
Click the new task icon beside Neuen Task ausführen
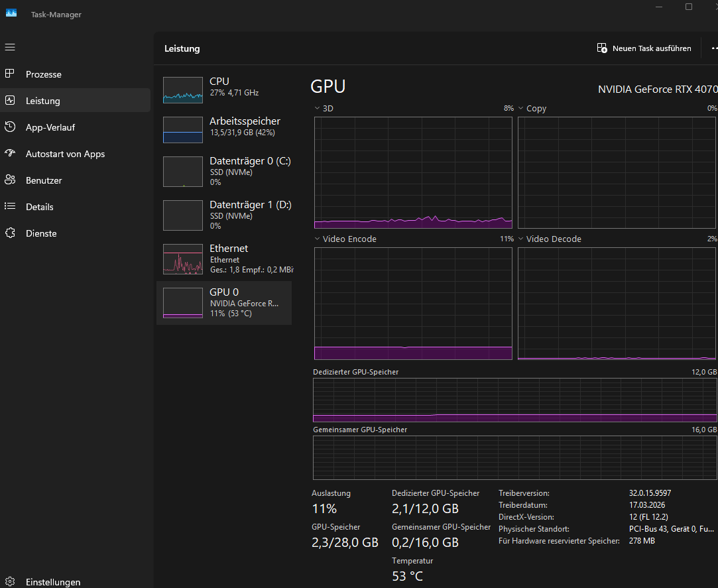pos(602,48)
